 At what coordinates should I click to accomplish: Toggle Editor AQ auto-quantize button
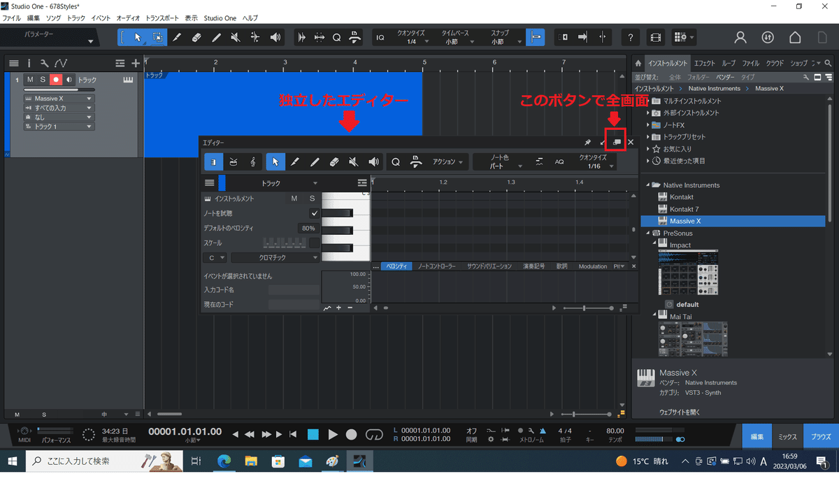click(x=559, y=161)
